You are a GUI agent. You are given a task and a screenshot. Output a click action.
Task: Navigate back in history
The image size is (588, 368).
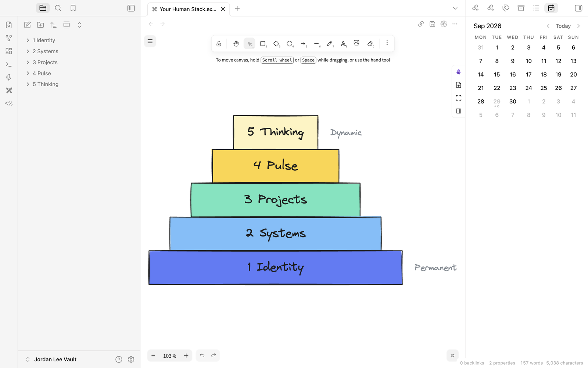click(151, 24)
